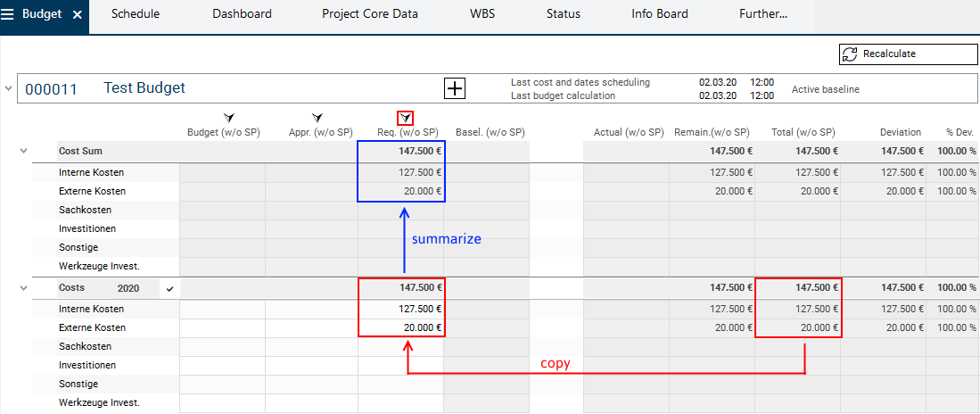980x414 pixels.
Task: Click the copy arrow icon above Appr. column
Action: [x=317, y=118]
